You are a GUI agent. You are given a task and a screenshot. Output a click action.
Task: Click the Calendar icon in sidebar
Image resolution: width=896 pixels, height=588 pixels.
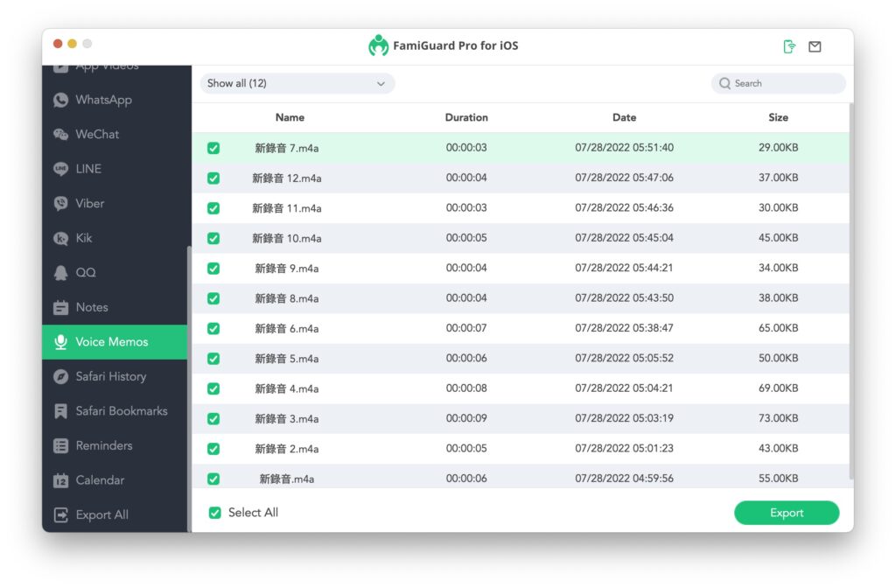60,480
